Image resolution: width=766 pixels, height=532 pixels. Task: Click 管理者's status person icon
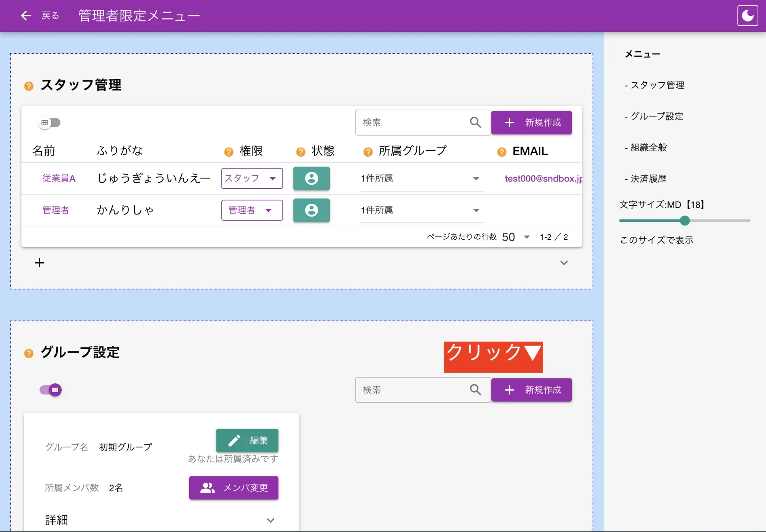(311, 210)
